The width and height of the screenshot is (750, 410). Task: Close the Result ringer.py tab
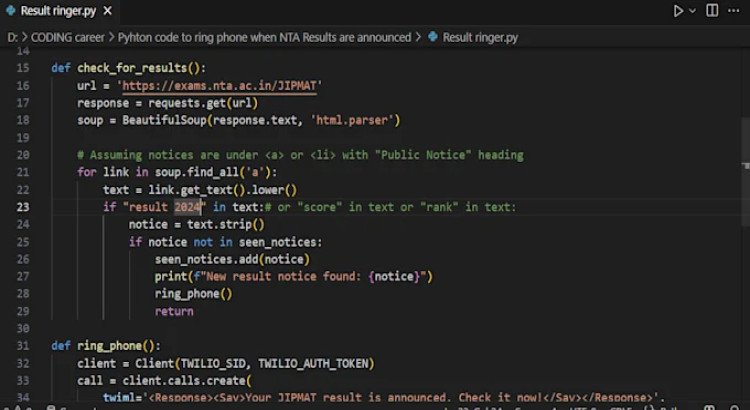pyautogui.click(x=108, y=11)
